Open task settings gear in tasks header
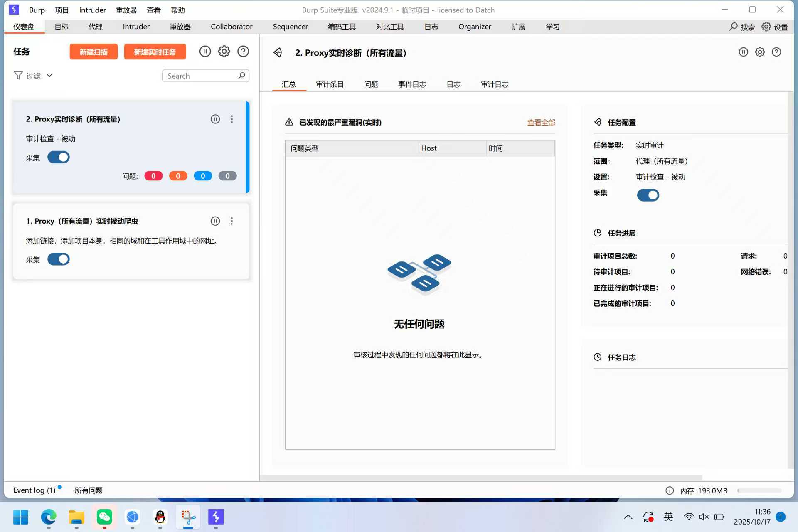The height and width of the screenshot is (532, 798). [x=224, y=52]
